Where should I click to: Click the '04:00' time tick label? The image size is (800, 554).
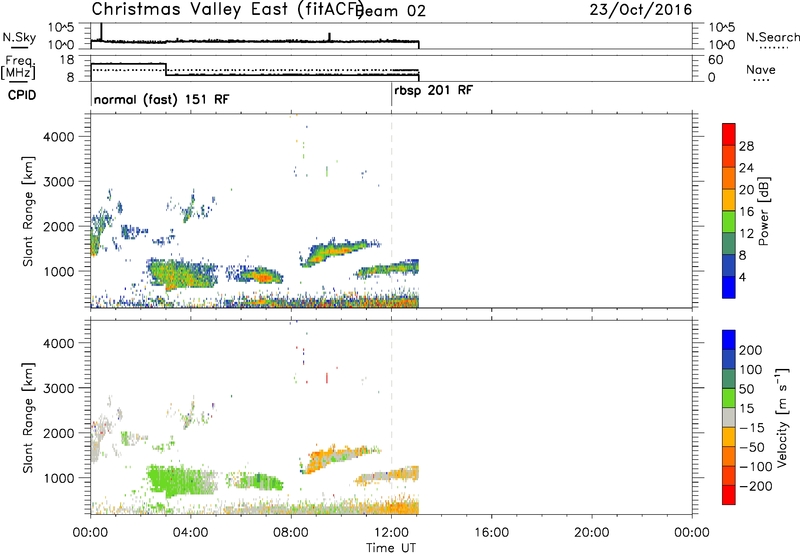190,533
